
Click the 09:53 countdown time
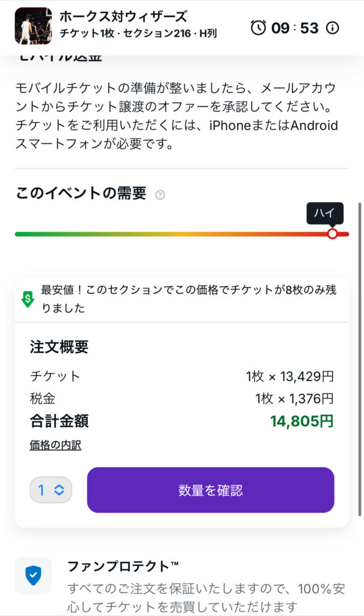pos(294,28)
